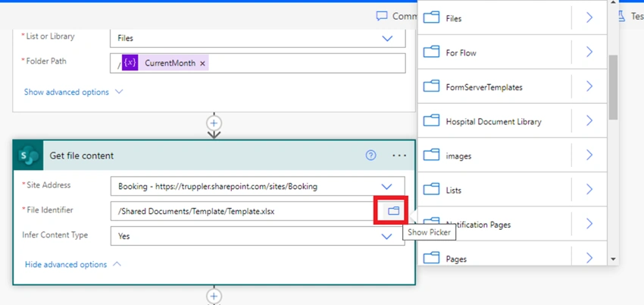Select the Lists folder icon
Screen dimensions: 644x305
point(432,190)
